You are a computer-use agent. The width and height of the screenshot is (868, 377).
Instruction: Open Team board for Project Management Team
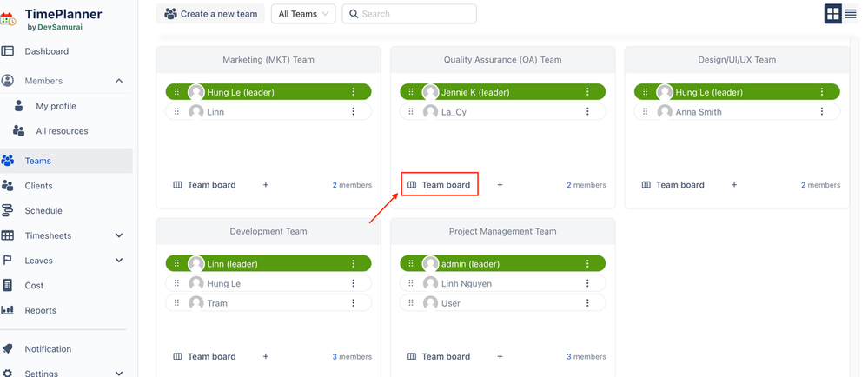pos(439,356)
